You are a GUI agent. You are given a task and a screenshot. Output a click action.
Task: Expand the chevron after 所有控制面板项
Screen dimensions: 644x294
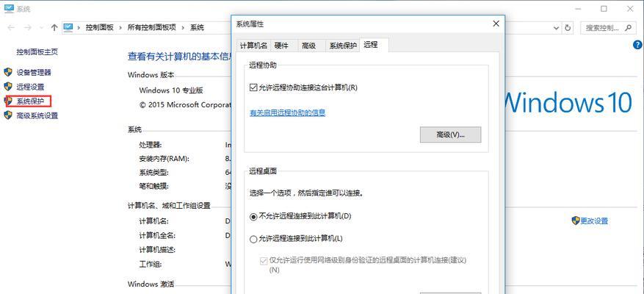[x=183, y=27]
